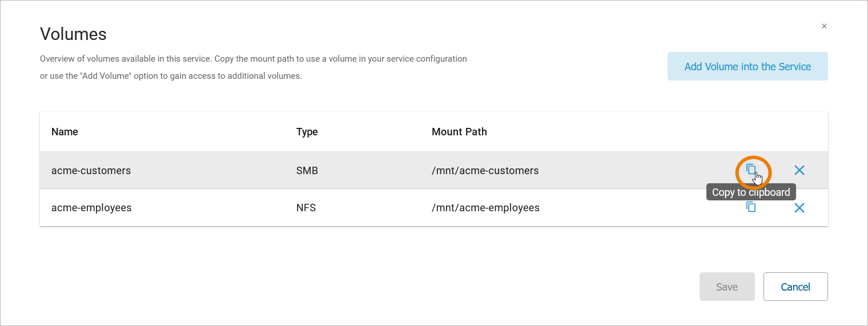The image size is (868, 326).
Task: Click the Type column header
Action: coord(307,132)
